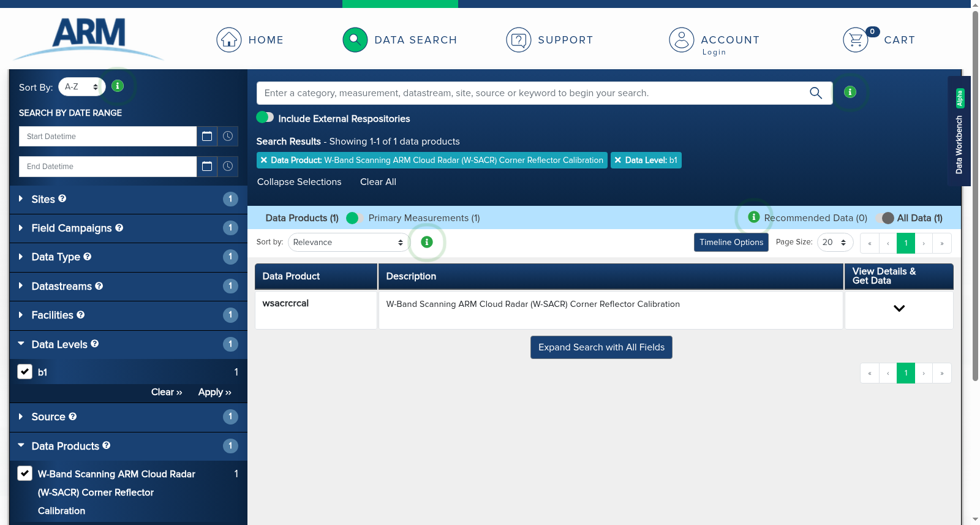
Task: Uncheck W-Band Scanning ARM Cloud Radar checkbox
Action: click(25, 474)
